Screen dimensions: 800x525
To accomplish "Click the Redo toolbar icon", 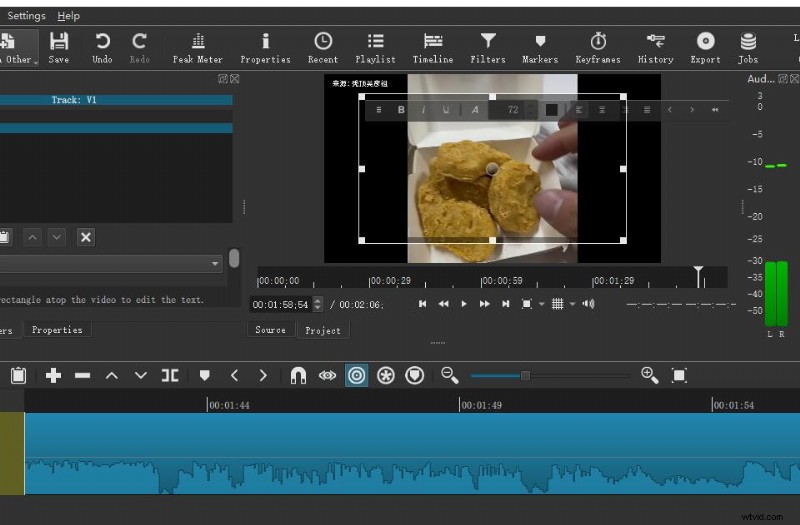I will [x=139, y=48].
